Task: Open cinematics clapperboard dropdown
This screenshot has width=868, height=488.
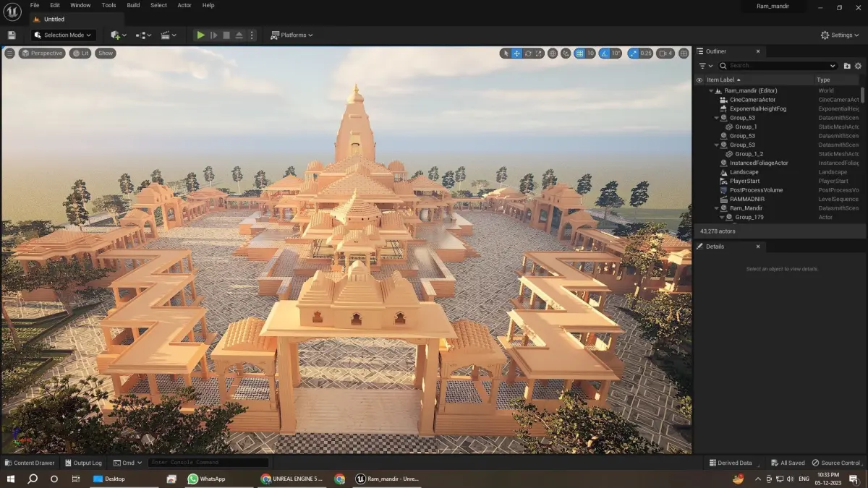Action: point(169,35)
